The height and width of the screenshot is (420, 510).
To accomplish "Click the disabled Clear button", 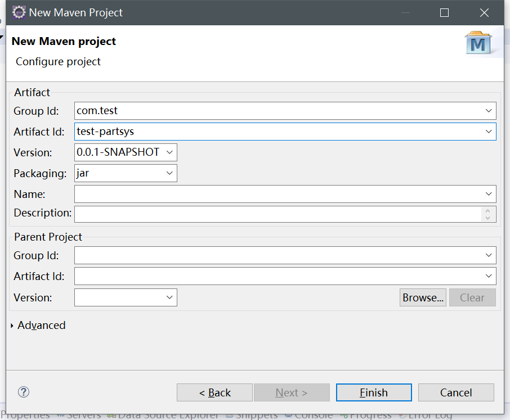I will click(x=472, y=297).
